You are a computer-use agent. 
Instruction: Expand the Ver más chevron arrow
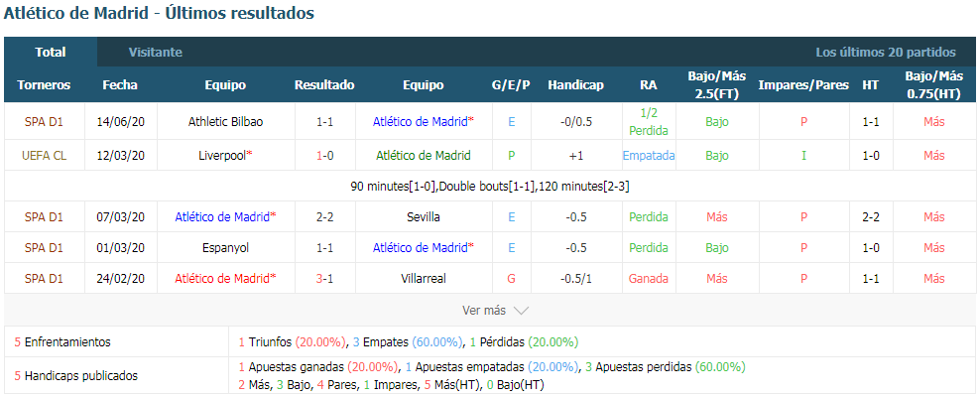tap(521, 311)
